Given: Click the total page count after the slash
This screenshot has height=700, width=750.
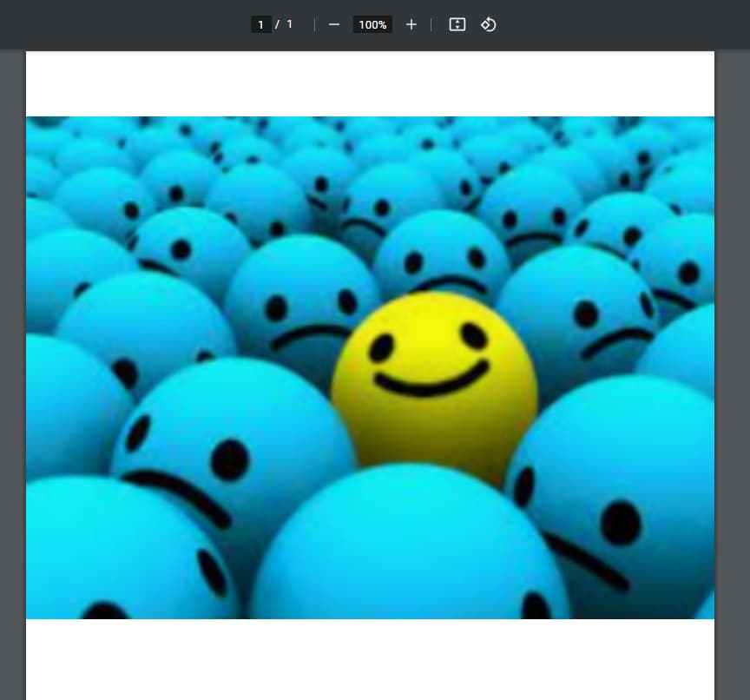Looking at the screenshot, I should pyautogui.click(x=290, y=24).
